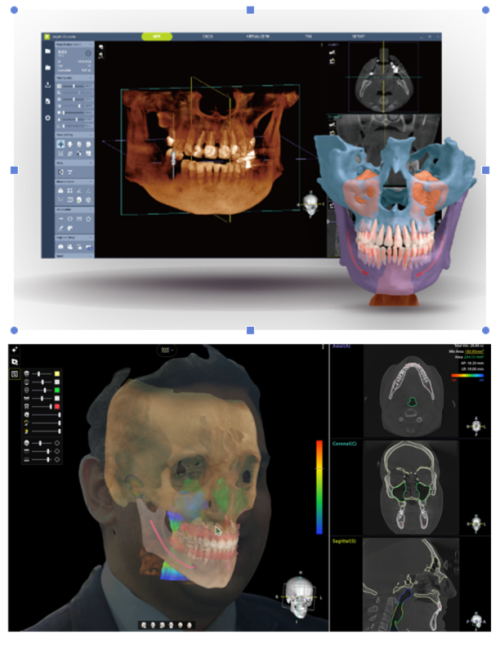Select the last head preset in bottom strip

pos(189,625)
